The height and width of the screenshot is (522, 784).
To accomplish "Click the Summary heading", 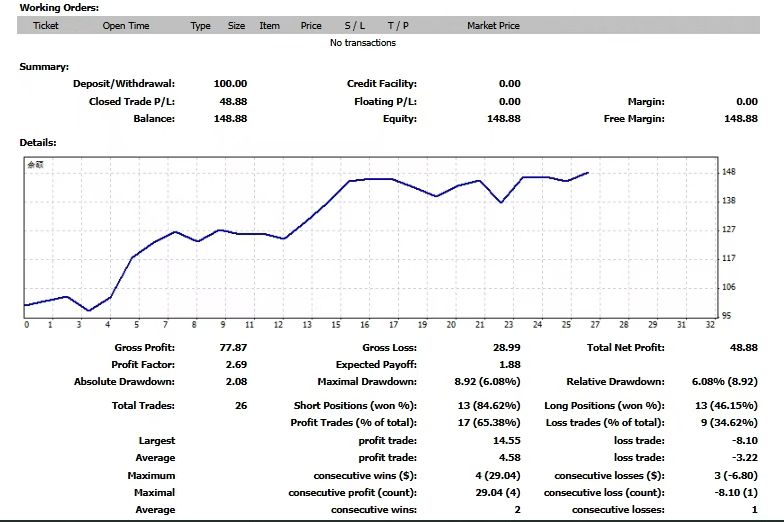I will [x=44, y=66].
